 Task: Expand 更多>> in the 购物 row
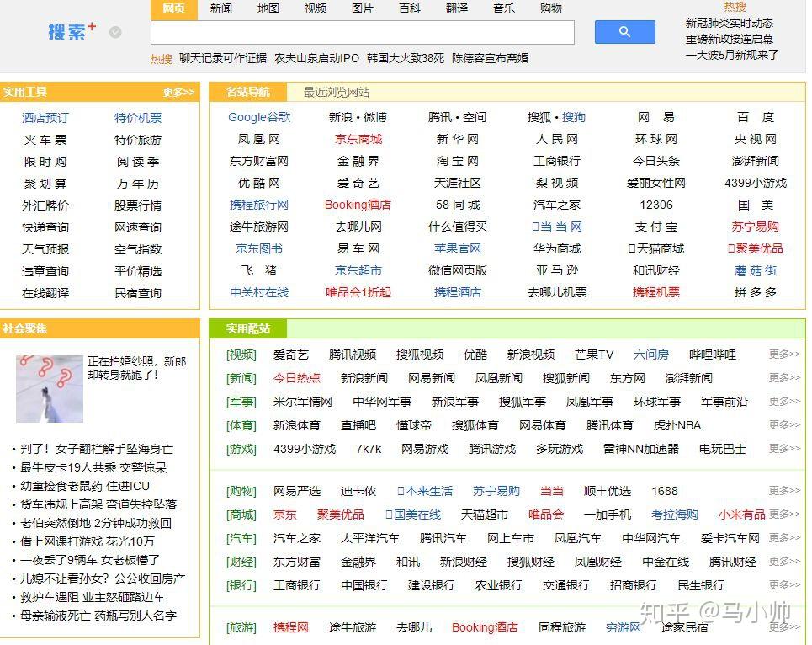click(x=784, y=490)
